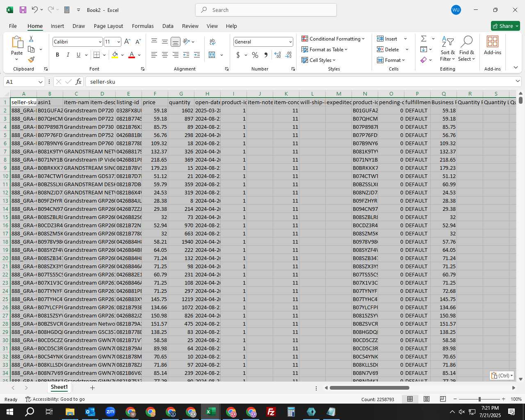Open the Font name Calibri dropdown
The width and height of the screenshot is (525, 420).
[100, 42]
